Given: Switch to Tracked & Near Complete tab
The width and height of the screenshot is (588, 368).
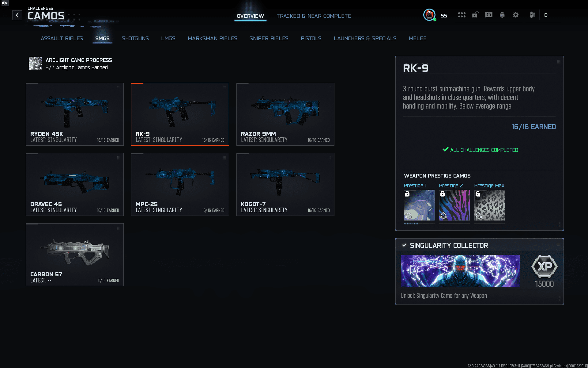Looking at the screenshot, I should [x=314, y=16].
